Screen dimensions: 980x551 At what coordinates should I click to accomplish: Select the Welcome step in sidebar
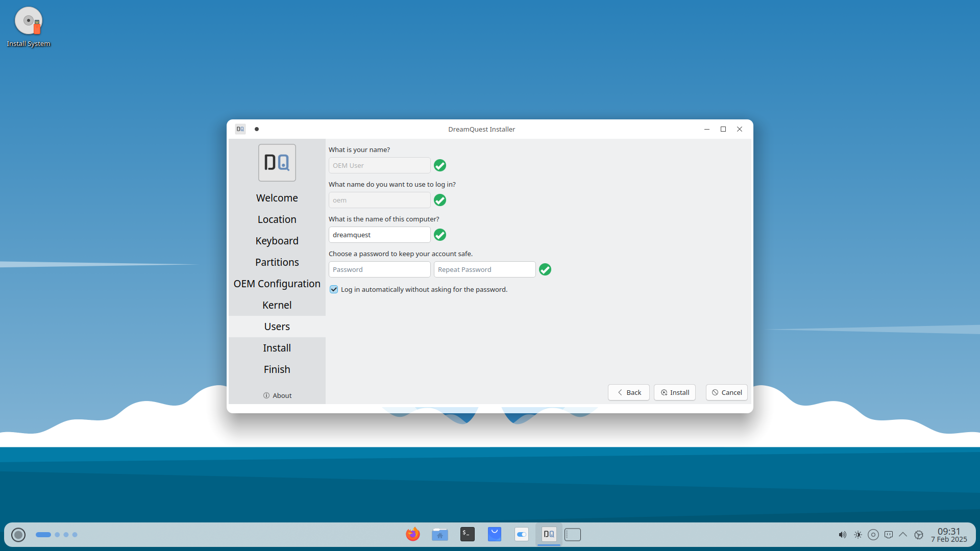[x=277, y=198]
